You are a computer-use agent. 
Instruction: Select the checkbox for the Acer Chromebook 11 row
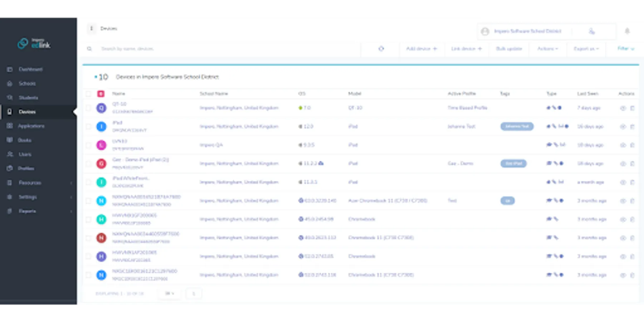[x=88, y=201]
